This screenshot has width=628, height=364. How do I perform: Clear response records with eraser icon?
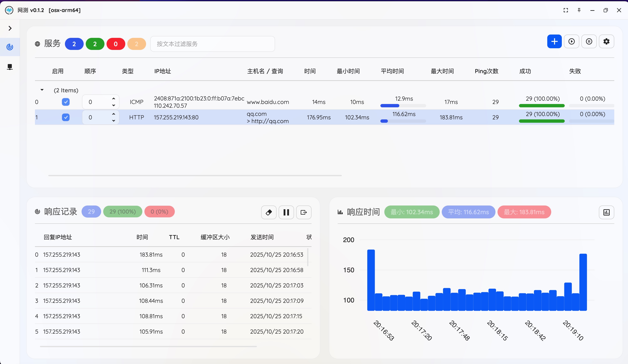tap(269, 212)
